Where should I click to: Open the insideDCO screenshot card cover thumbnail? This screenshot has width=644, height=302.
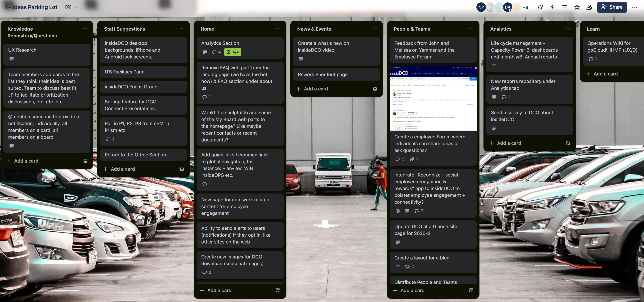433,98
